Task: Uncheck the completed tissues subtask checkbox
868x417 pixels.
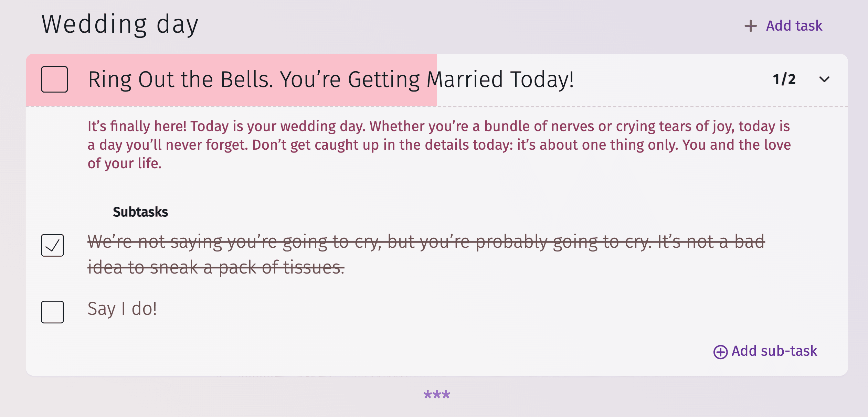Action: click(x=52, y=245)
